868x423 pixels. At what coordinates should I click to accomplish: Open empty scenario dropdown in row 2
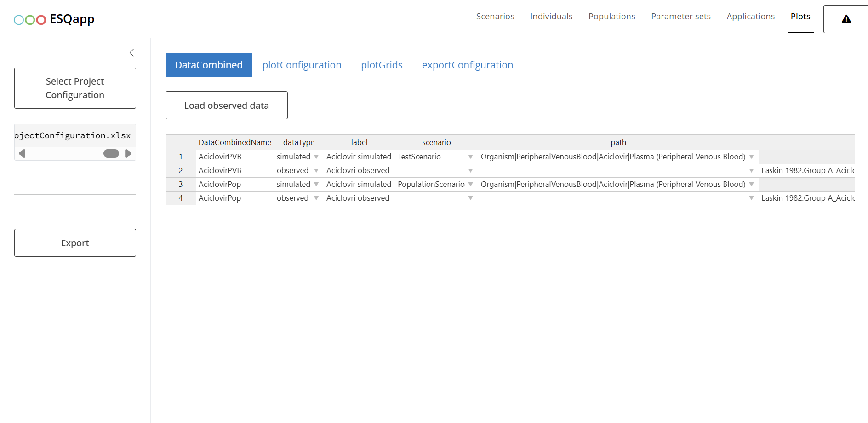[470, 171]
